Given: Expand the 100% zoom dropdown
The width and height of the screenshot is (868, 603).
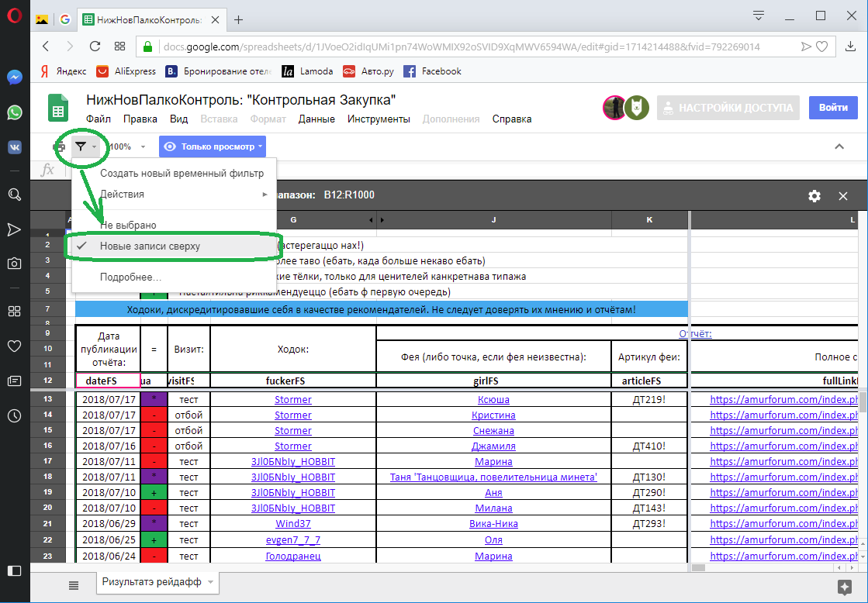Looking at the screenshot, I should point(126,146).
